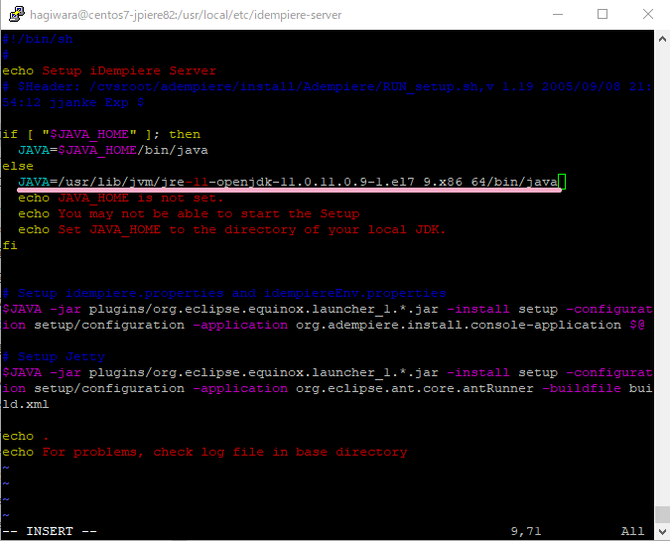Screen dimensions: 670x541
Task: Click the vertical scrollbar thumb
Action: click(662, 515)
